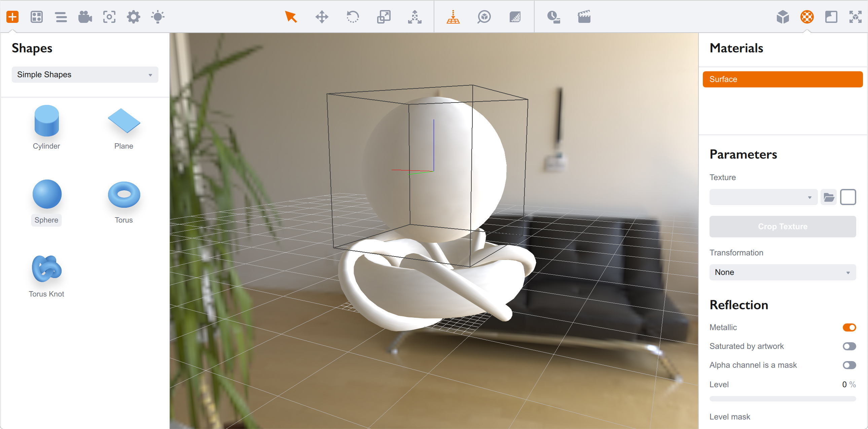Open the scene gear settings icon
Screen dimensions: 868x429
(x=134, y=16)
